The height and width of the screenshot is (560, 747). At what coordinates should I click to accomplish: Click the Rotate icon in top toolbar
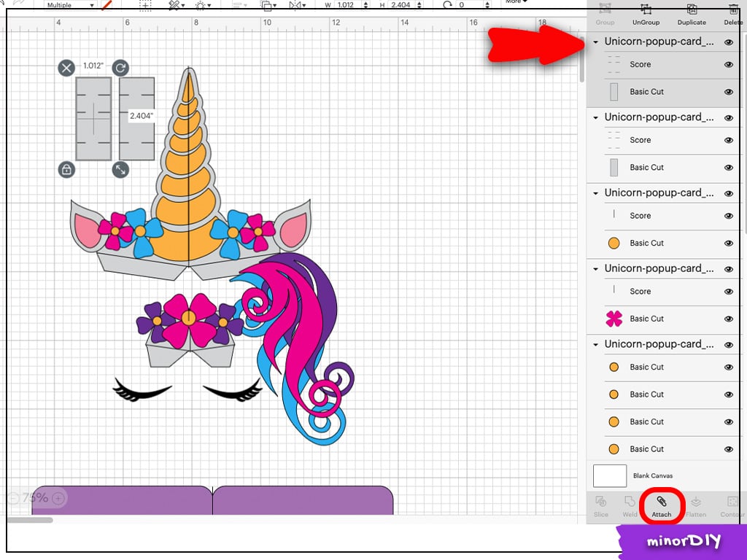(x=447, y=5)
